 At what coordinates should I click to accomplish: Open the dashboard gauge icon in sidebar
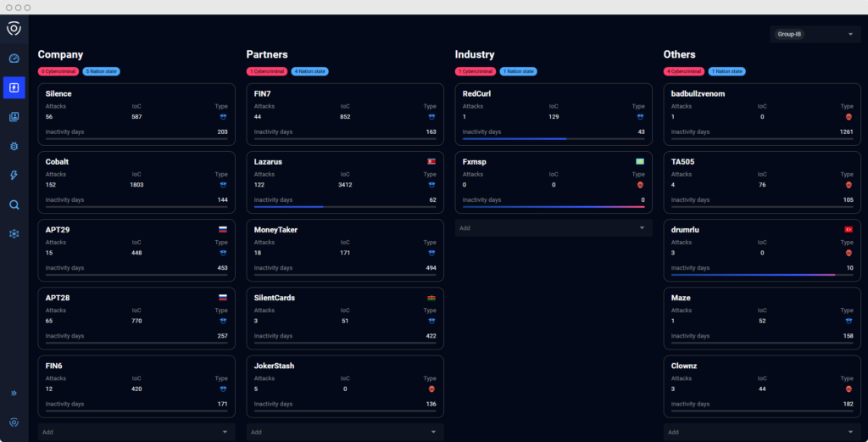pos(14,59)
